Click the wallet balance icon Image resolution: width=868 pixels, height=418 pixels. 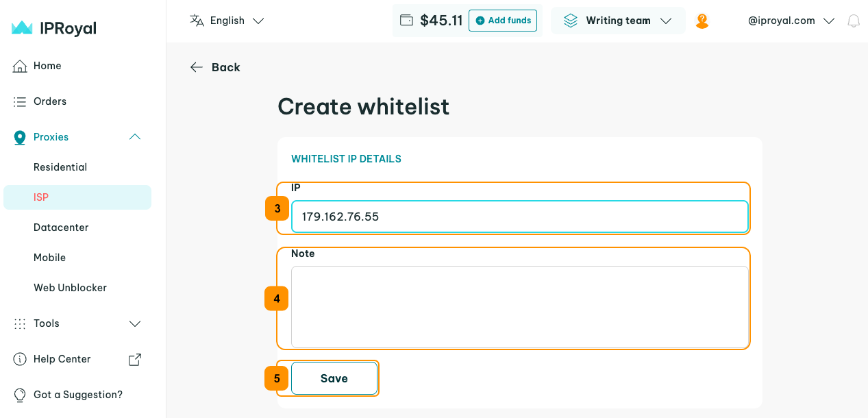click(406, 21)
